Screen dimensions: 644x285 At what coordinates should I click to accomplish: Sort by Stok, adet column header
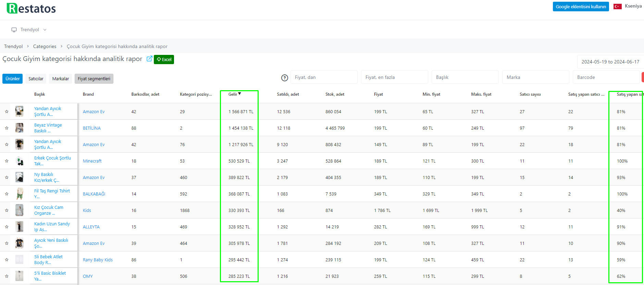tap(335, 94)
